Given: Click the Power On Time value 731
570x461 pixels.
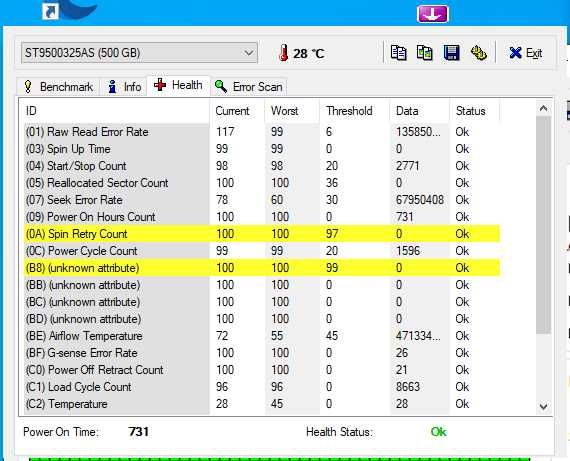Looking at the screenshot, I should click(x=139, y=432).
